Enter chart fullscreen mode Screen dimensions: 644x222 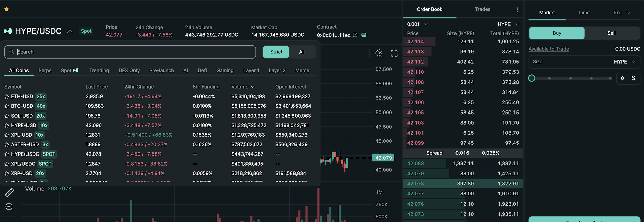click(394, 53)
